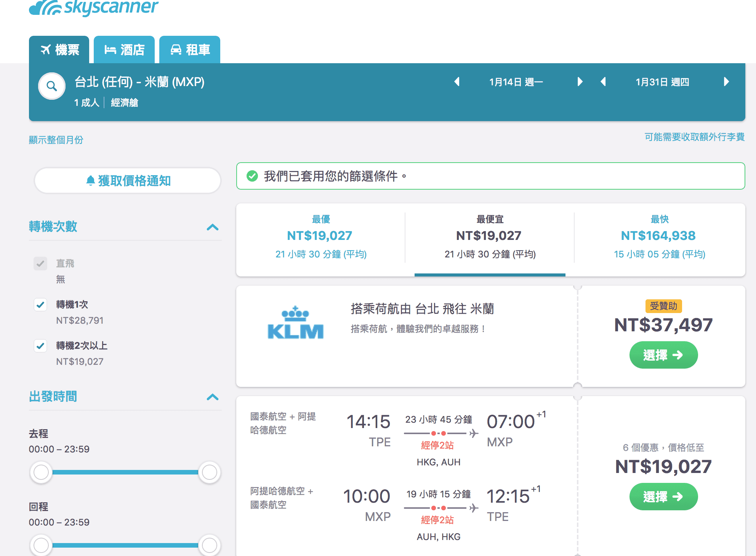756x556 pixels.
Task: Click the 1月14日 週一 departure date
Action: (x=516, y=82)
